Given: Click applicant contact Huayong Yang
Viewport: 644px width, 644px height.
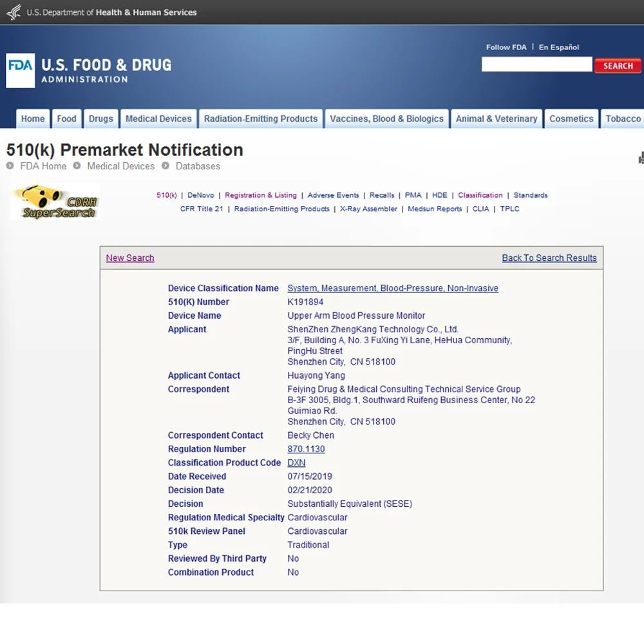Looking at the screenshot, I should [316, 375].
